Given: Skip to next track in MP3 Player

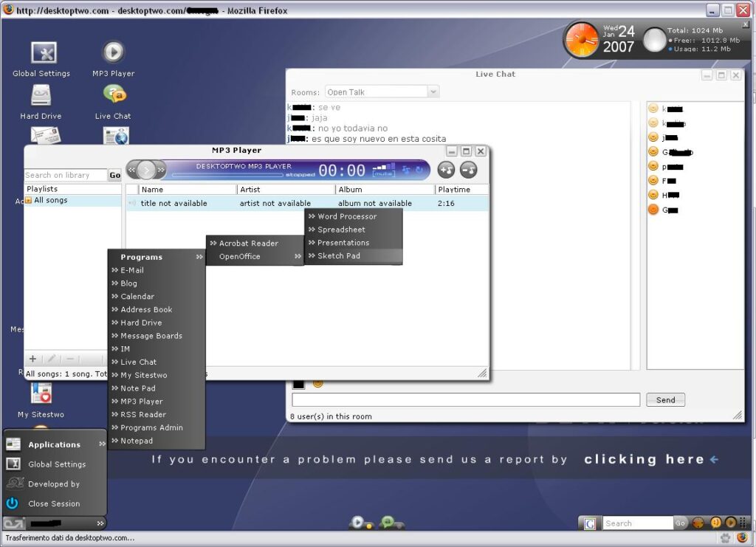Looking at the screenshot, I should 161,170.
